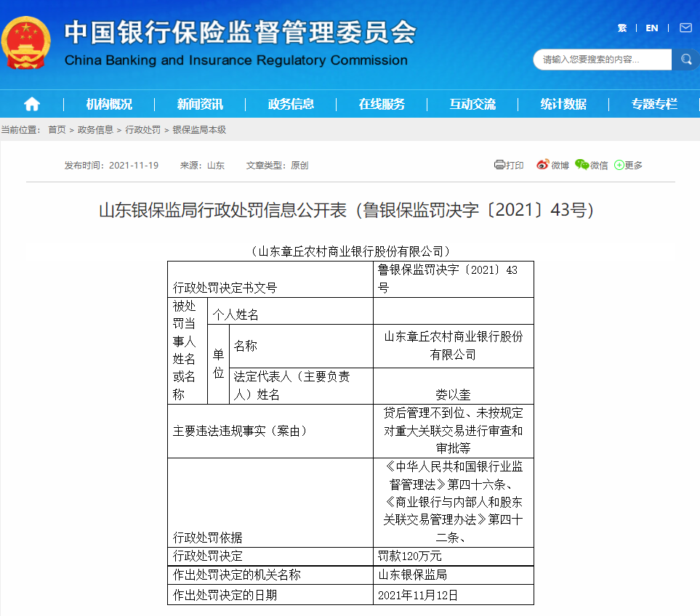The width and height of the screenshot is (700, 616).
Task: Click the name cell 娄以奎
Action: 453,386
